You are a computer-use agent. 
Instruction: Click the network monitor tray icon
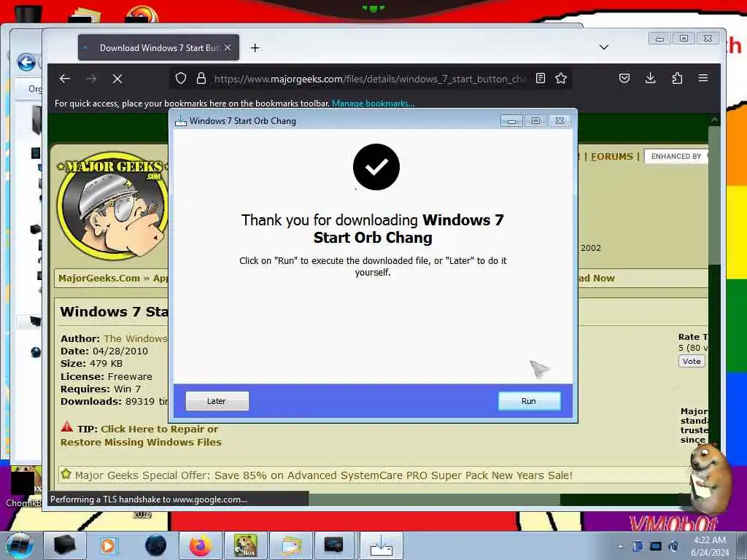tap(656, 546)
